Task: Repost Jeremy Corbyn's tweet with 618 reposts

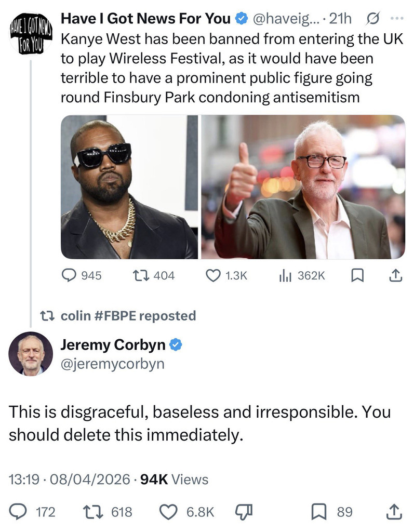Action: point(96,512)
